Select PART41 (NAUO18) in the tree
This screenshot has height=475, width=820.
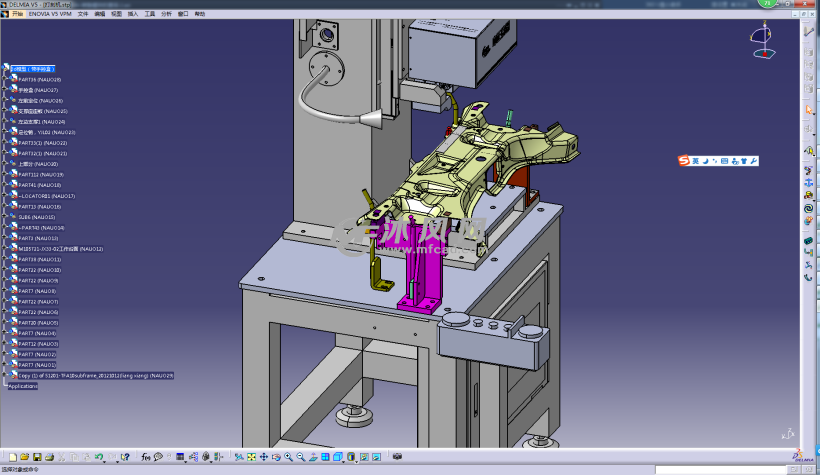[x=39, y=185]
